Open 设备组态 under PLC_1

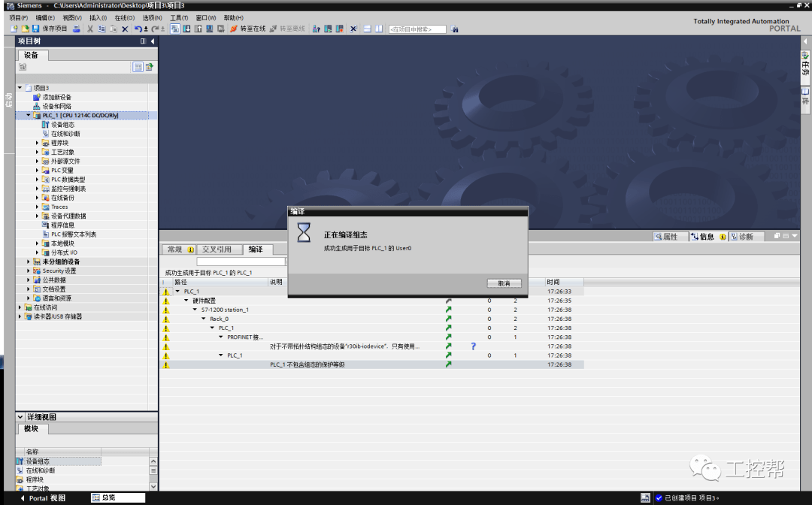62,125
